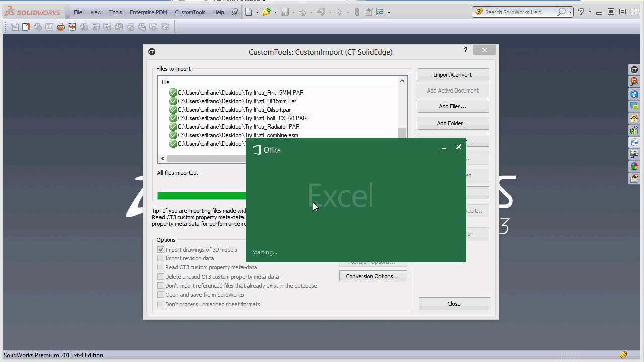Click in the Search SolidWorks Help field
Viewport: 644px width, 362px height.
[x=520, y=12]
